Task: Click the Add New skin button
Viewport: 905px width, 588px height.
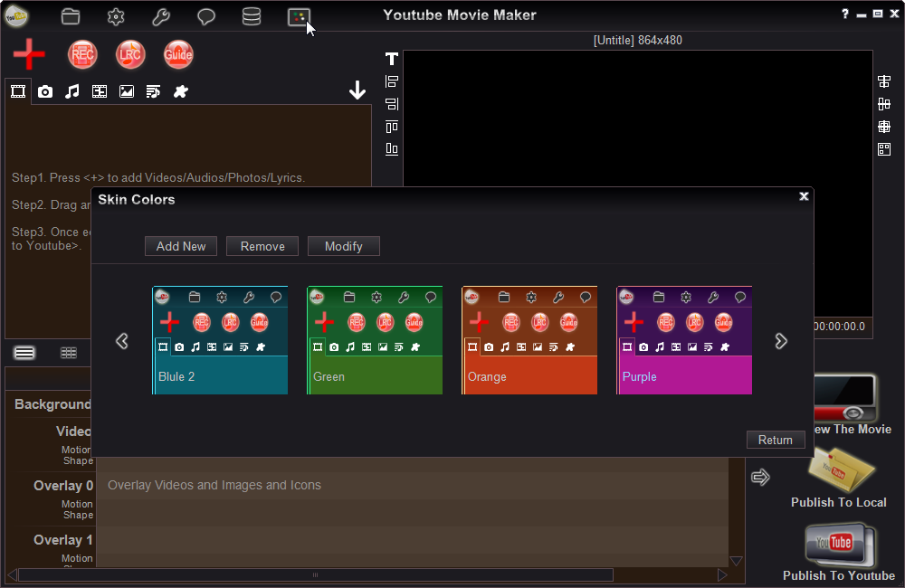Action: [x=181, y=246]
